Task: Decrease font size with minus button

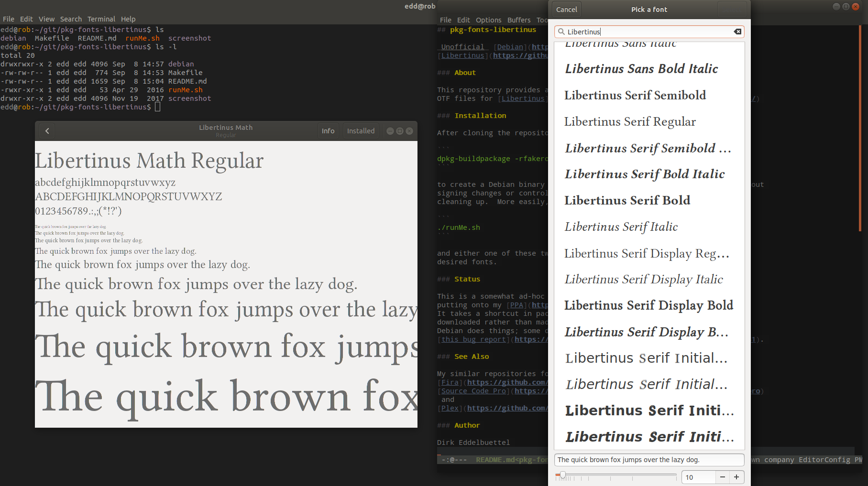Action: pos(723,477)
